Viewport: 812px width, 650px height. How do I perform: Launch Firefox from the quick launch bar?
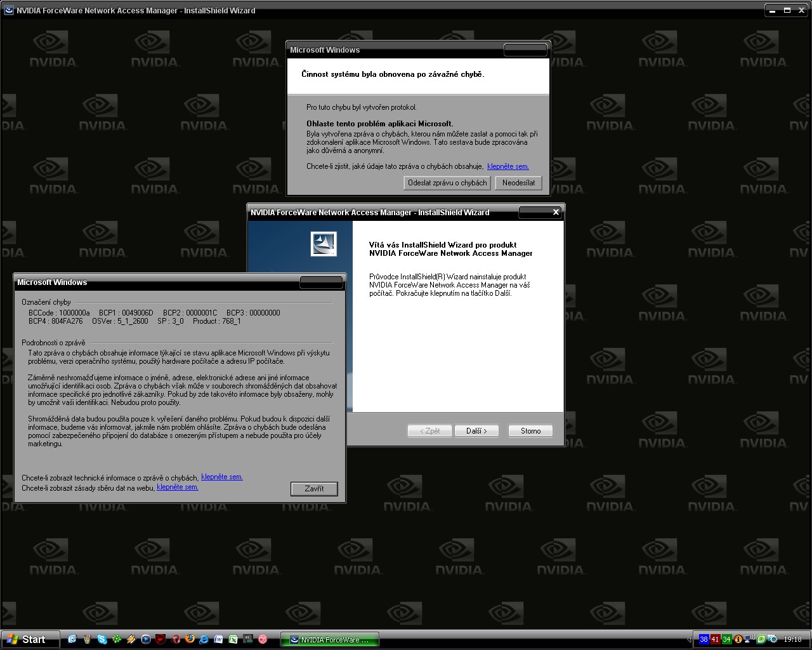[190, 639]
